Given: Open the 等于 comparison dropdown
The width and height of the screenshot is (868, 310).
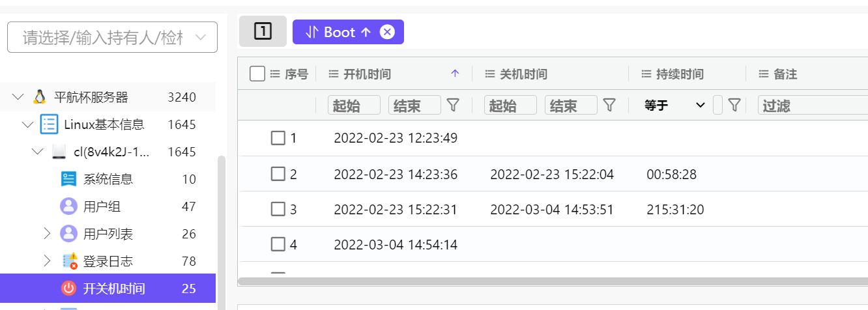Looking at the screenshot, I should pyautogui.click(x=674, y=105).
